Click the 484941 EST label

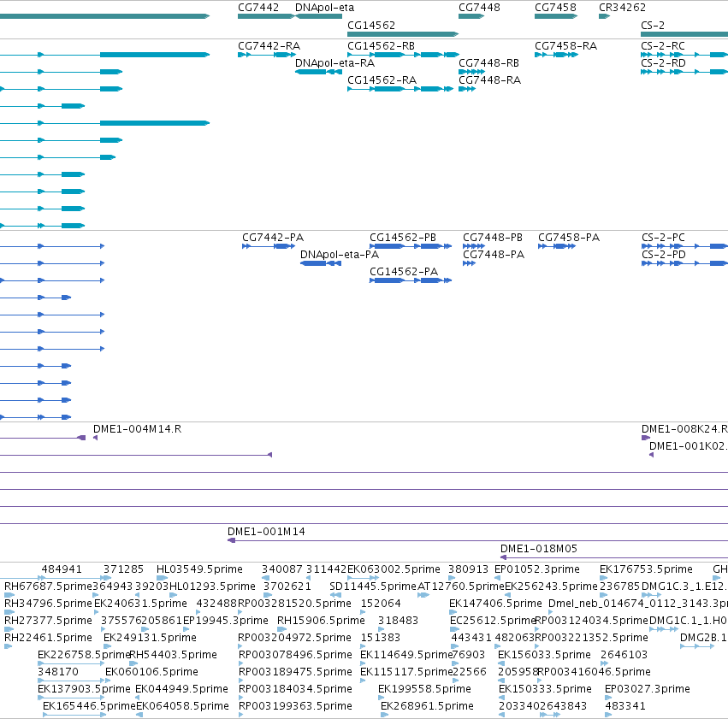(62, 569)
